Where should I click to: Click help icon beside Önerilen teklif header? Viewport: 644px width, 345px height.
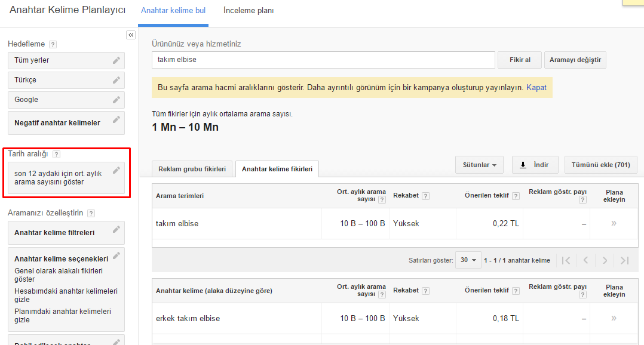coord(516,196)
